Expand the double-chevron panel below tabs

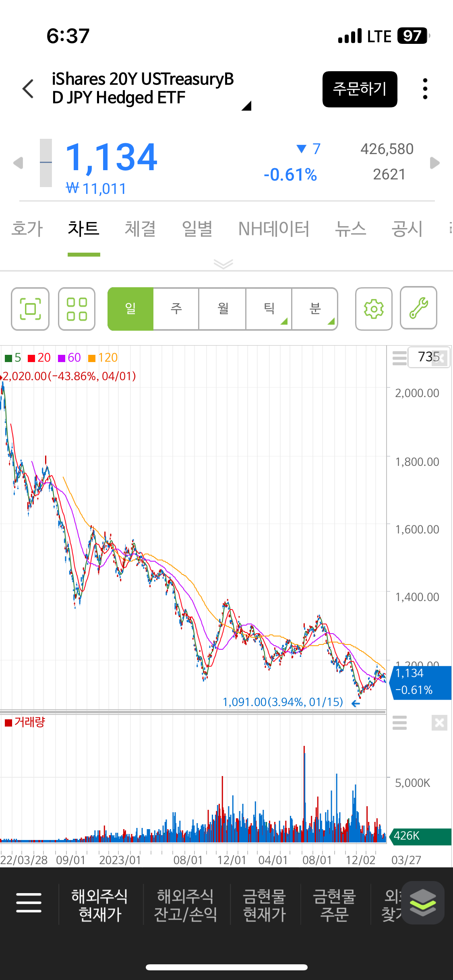point(223,264)
